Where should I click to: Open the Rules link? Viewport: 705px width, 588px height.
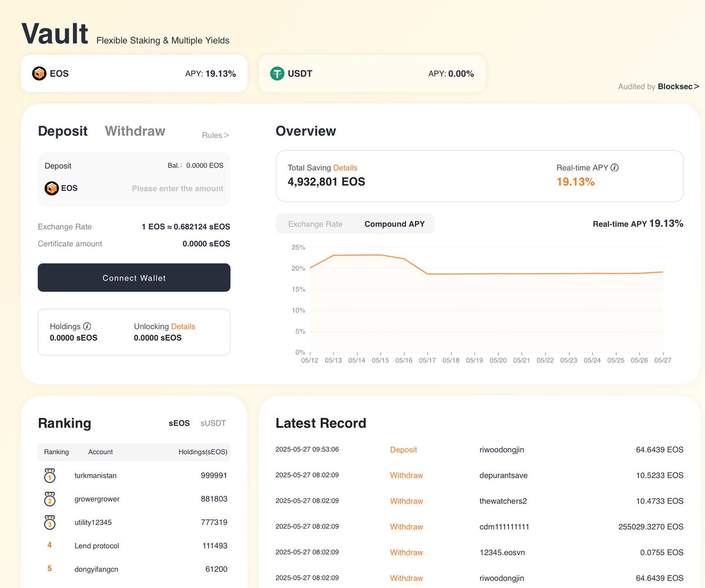(215, 135)
